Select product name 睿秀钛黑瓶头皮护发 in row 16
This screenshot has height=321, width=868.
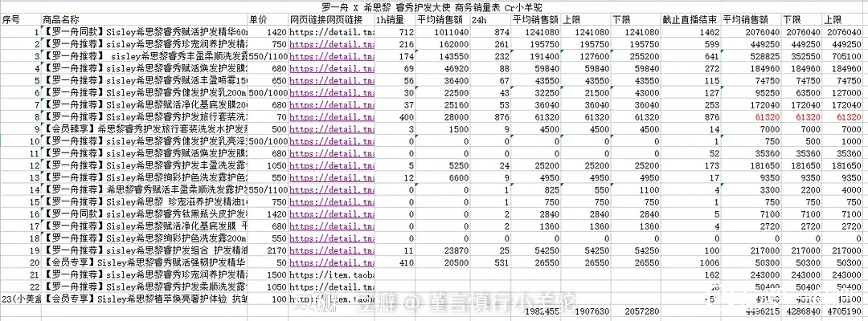(145, 214)
